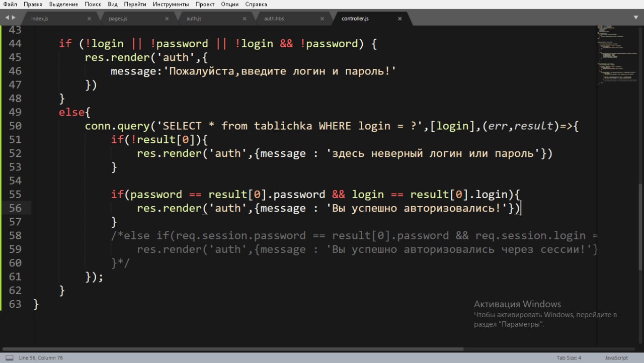
Task: Close the controller.js tab
Action: tap(400, 19)
